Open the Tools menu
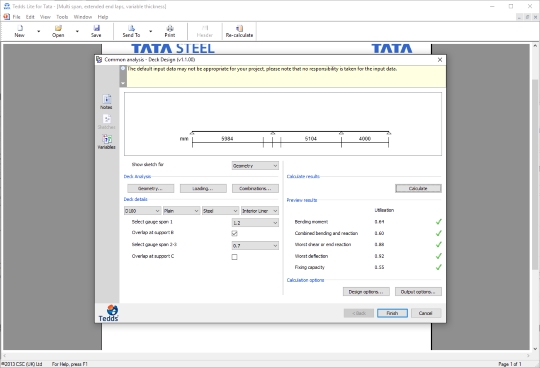 click(x=62, y=17)
